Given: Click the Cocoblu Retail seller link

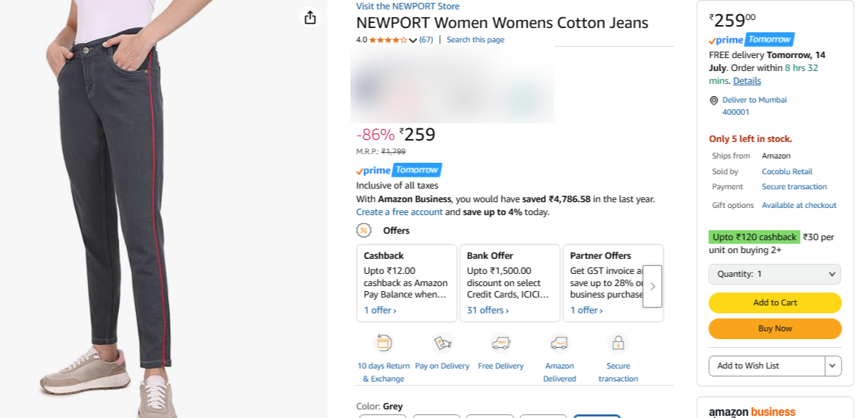Looking at the screenshot, I should pyautogui.click(x=787, y=171).
